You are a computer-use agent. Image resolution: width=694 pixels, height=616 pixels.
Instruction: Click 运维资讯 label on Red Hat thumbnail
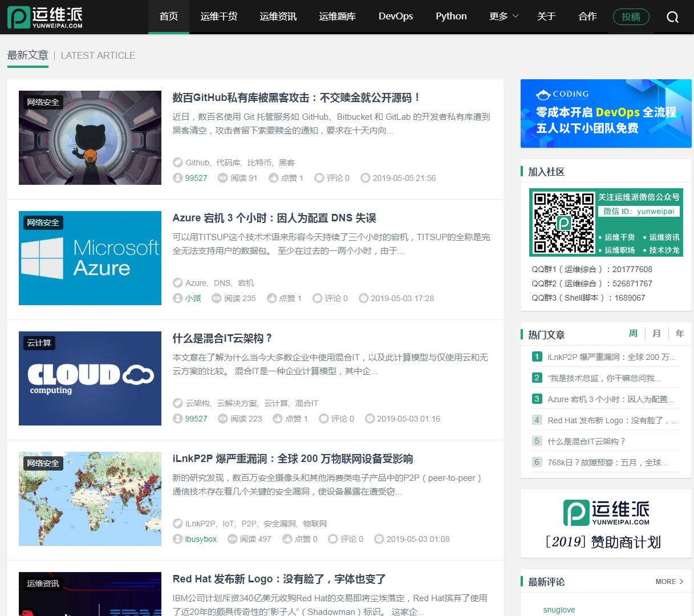coord(43,583)
